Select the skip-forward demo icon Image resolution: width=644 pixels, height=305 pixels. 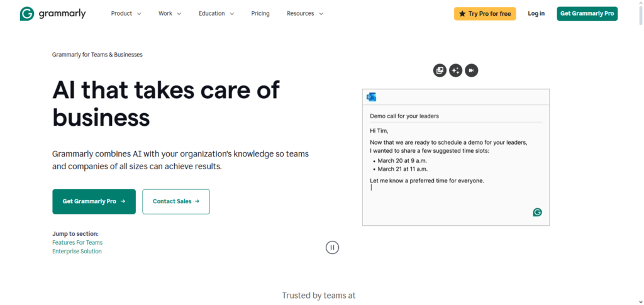point(472,70)
